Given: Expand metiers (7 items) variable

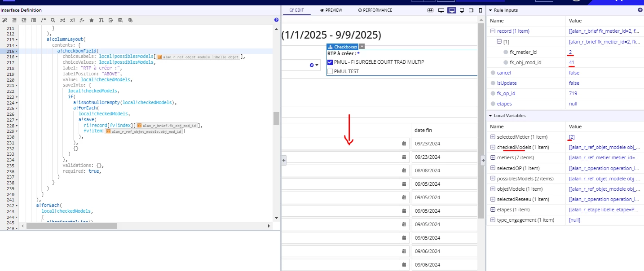Looking at the screenshot, I should (493, 157).
